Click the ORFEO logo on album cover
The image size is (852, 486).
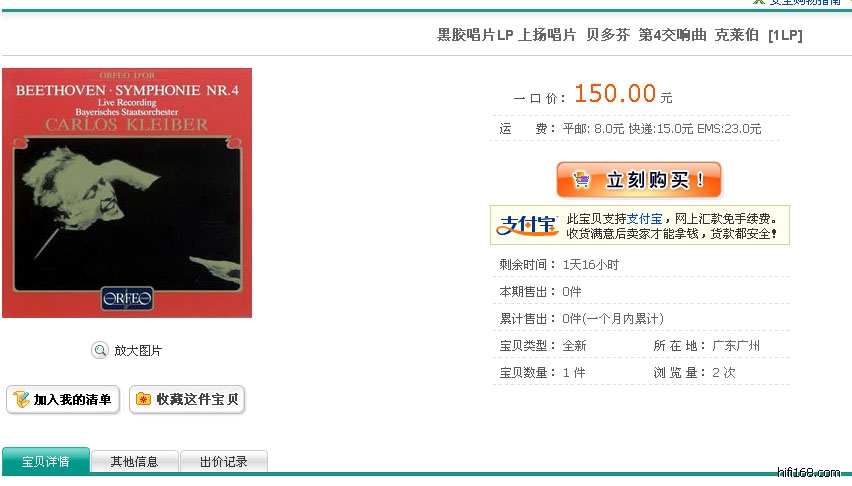pyautogui.click(x=127, y=298)
